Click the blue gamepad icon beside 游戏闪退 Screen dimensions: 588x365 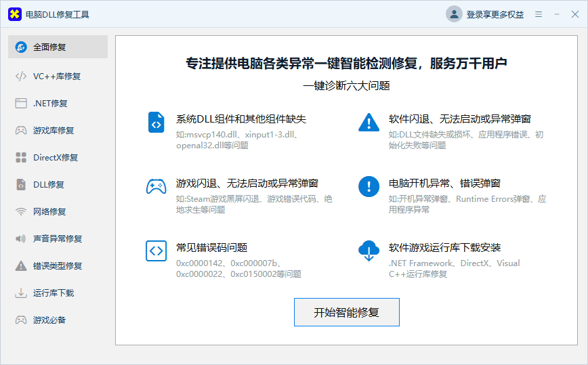coord(156,186)
